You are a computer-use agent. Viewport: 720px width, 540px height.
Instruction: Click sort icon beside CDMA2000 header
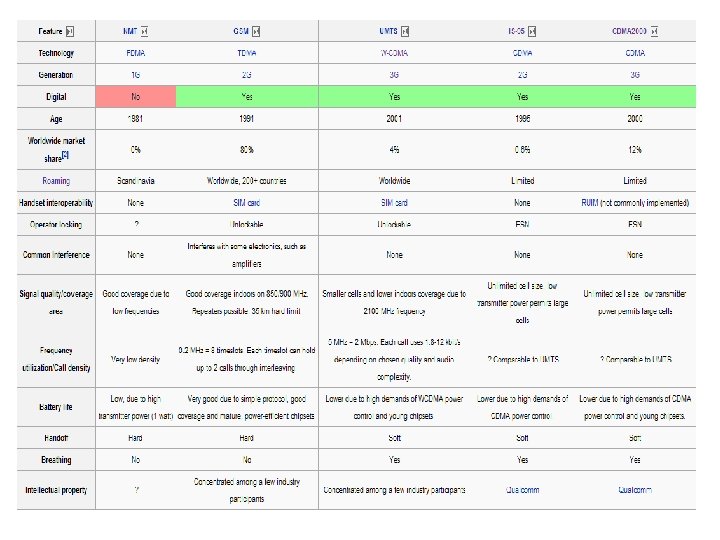point(654,31)
